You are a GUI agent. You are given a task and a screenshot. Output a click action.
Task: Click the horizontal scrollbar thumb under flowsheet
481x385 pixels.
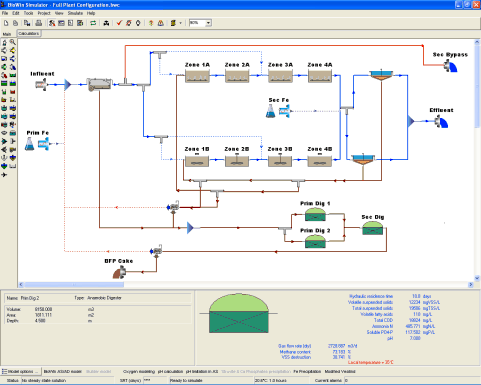[x=74, y=285]
